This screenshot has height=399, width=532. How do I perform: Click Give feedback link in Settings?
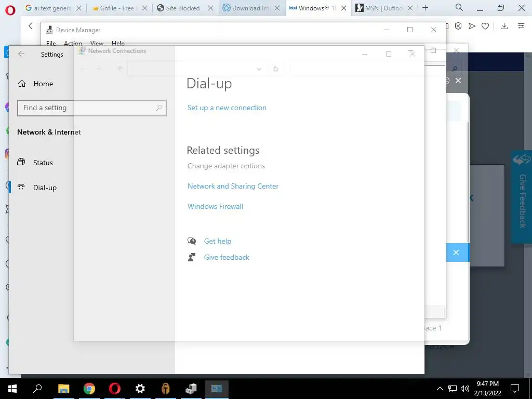click(x=227, y=257)
